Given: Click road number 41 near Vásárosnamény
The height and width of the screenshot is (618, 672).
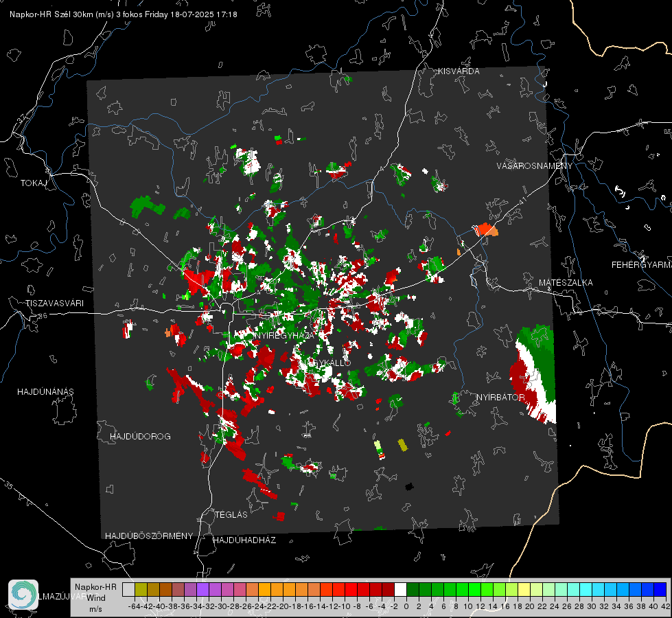Looking at the screenshot, I should (522, 201).
